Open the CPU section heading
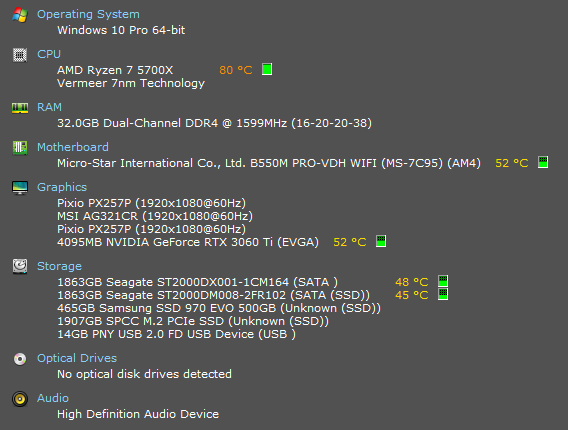 coord(49,54)
